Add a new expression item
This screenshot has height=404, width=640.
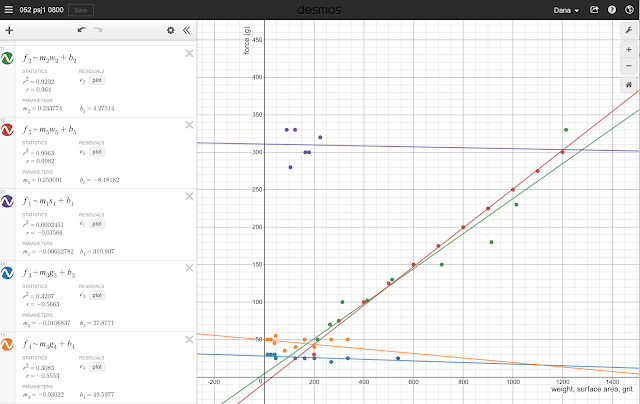(9, 30)
